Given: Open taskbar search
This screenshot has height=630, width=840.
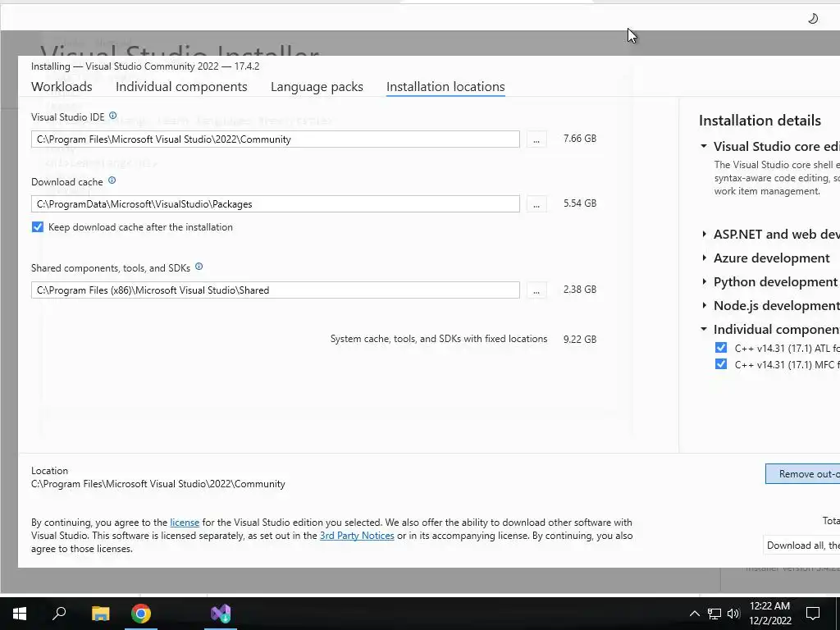Looking at the screenshot, I should point(59,614).
